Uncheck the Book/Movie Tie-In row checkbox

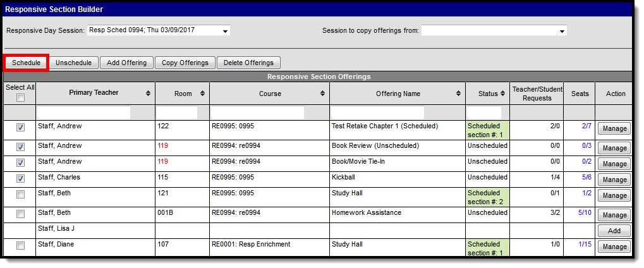(20, 163)
